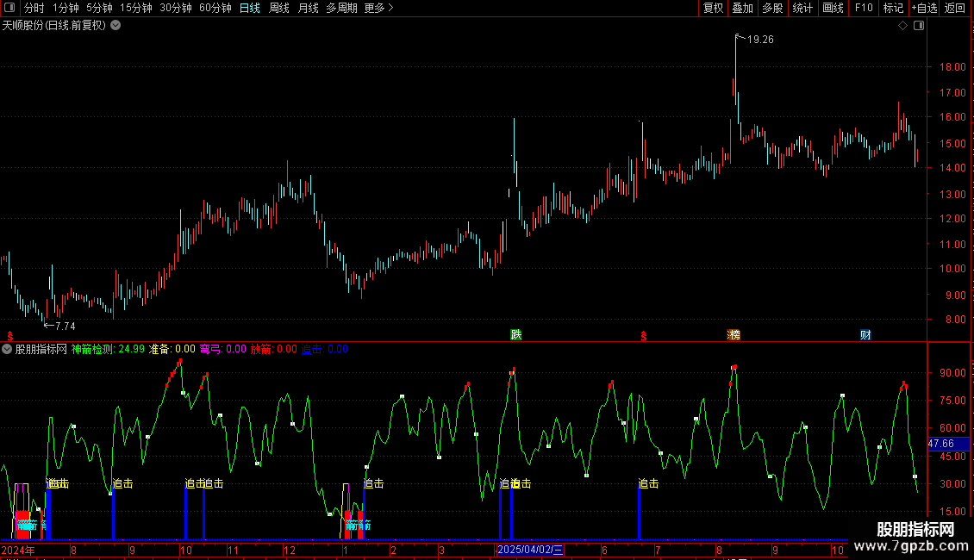This screenshot has height=560, width=974.
Task: Open the 画线 drawing tools
Action: 833,8
